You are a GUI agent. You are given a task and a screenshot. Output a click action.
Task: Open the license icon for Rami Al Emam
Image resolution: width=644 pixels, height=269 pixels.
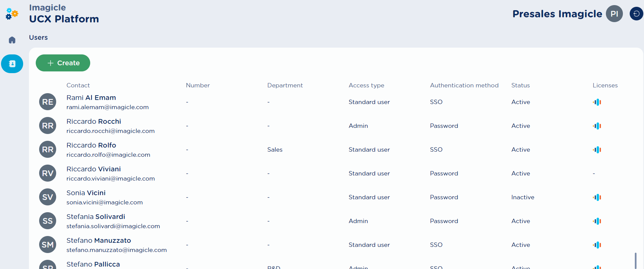pyautogui.click(x=597, y=102)
